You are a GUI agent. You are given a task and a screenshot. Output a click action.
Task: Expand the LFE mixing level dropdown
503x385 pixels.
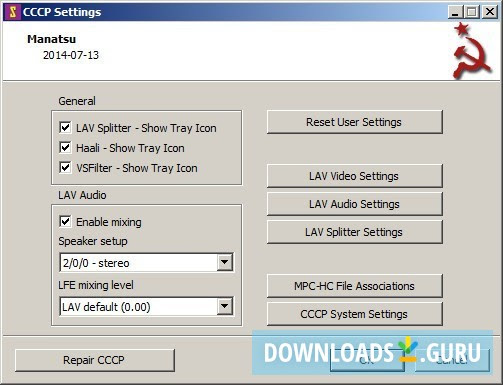pos(225,306)
